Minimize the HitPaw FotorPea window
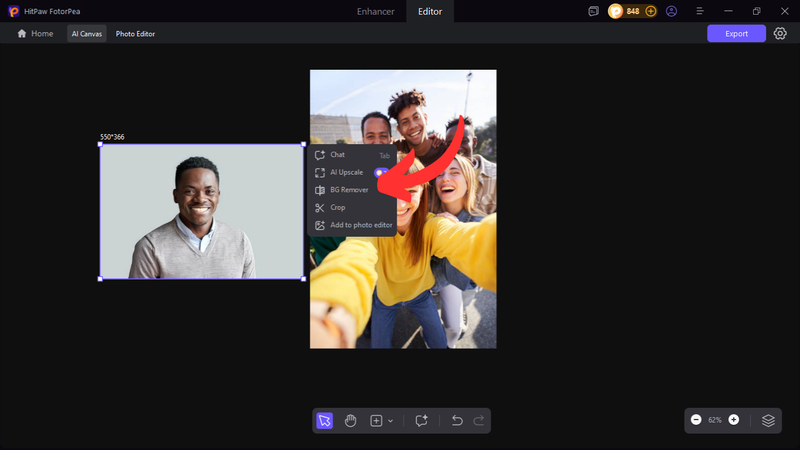Viewport: 800px width, 450px height. pyautogui.click(x=728, y=11)
